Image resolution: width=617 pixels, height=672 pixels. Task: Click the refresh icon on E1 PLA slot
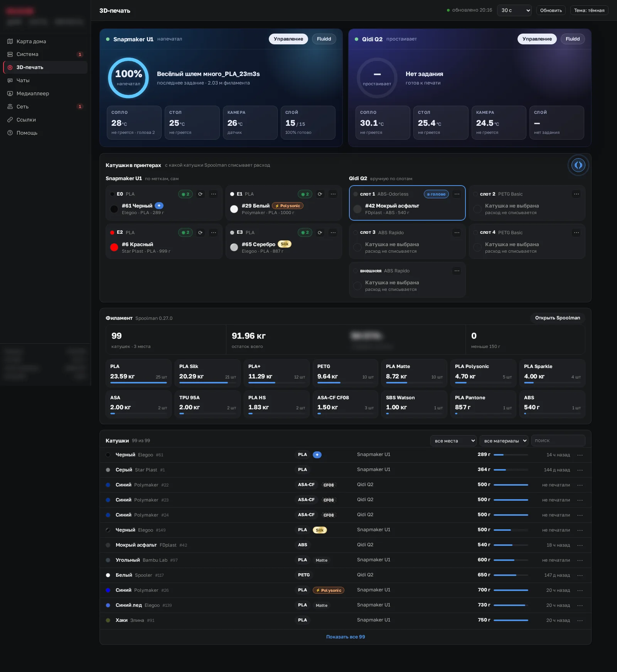(x=320, y=194)
